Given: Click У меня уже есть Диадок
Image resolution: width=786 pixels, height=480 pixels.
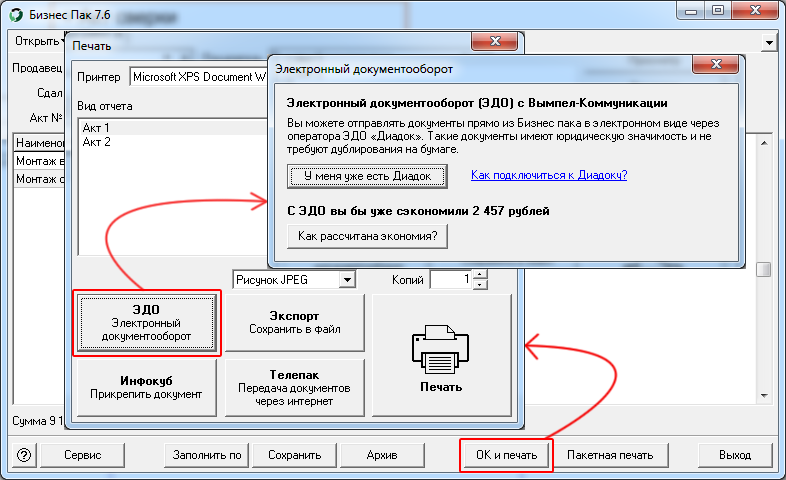Looking at the screenshot, I should [367, 176].
